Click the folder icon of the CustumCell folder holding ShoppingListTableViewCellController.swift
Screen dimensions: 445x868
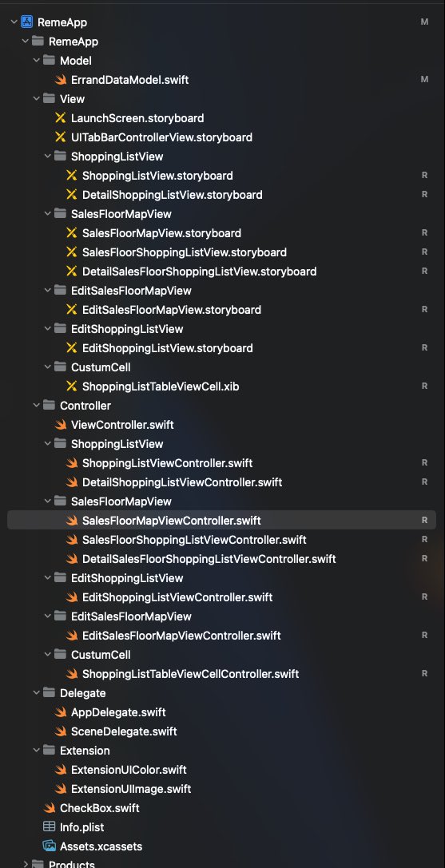(61, 654)
